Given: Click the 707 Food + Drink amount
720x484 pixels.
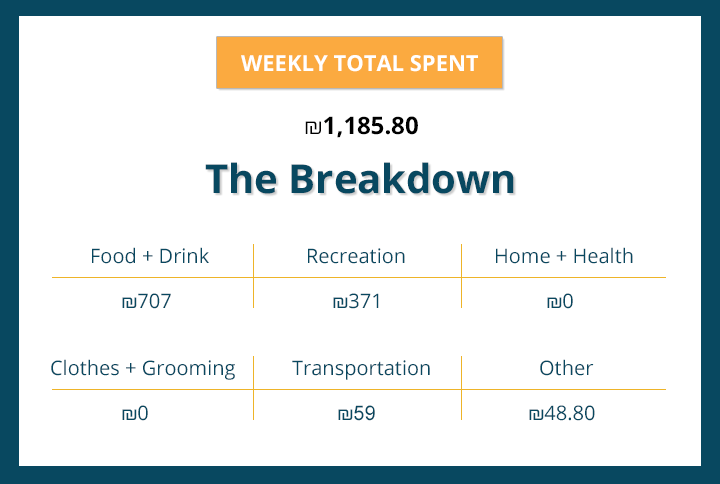Looking at the screenshot, I should (154, 301).
